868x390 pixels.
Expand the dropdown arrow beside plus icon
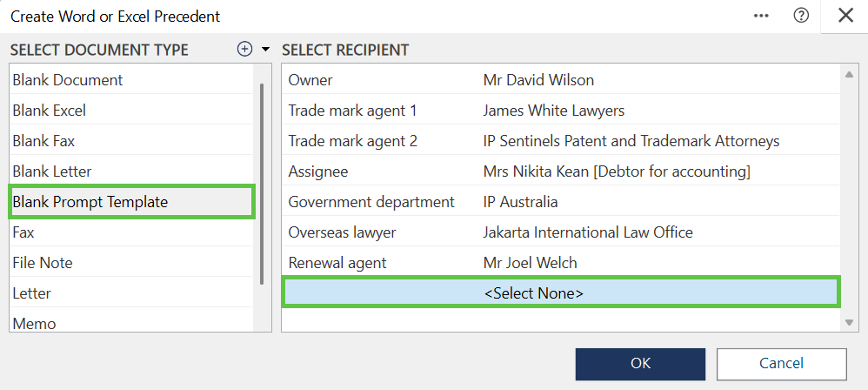coord(265,50)
